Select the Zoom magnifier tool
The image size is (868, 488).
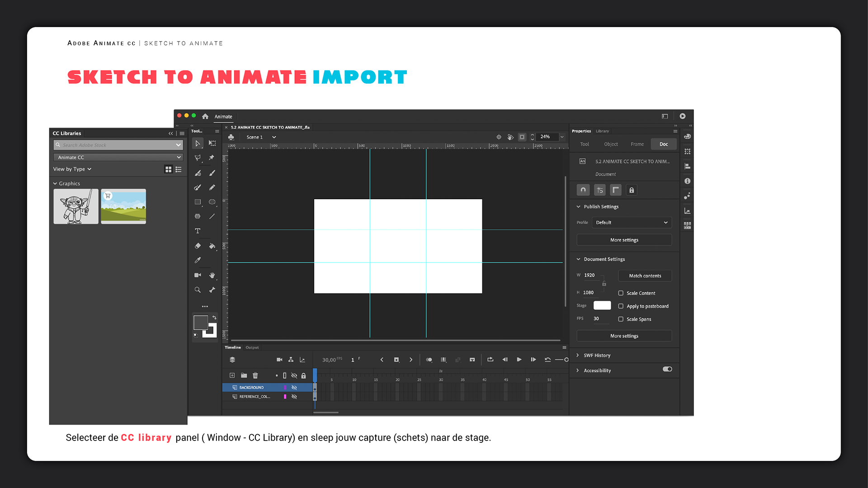coord(198,290)
